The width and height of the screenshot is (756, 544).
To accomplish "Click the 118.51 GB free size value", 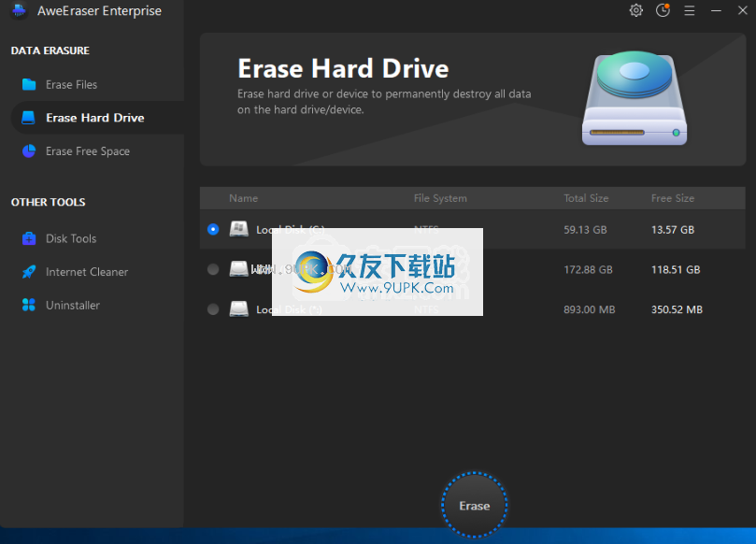I will pos(676,269).
